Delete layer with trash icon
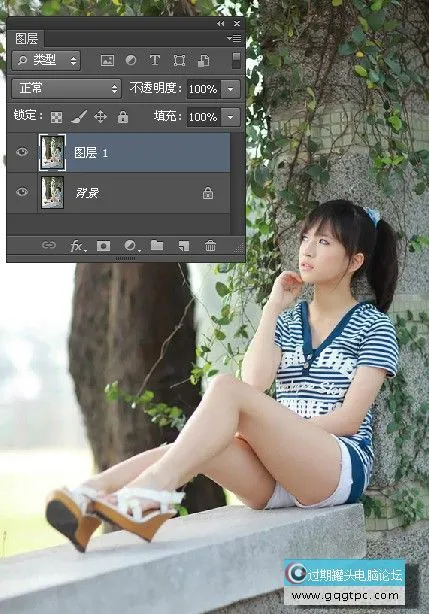 pos(210,246)
